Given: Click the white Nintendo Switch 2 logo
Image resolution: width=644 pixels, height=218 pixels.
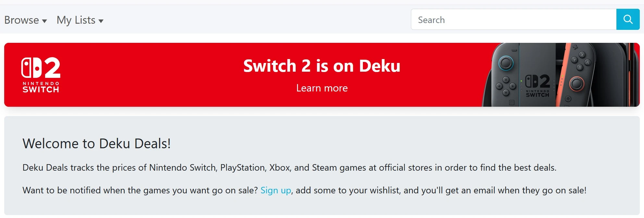Looking at the screenshot, I should click(x=41, y=68).
